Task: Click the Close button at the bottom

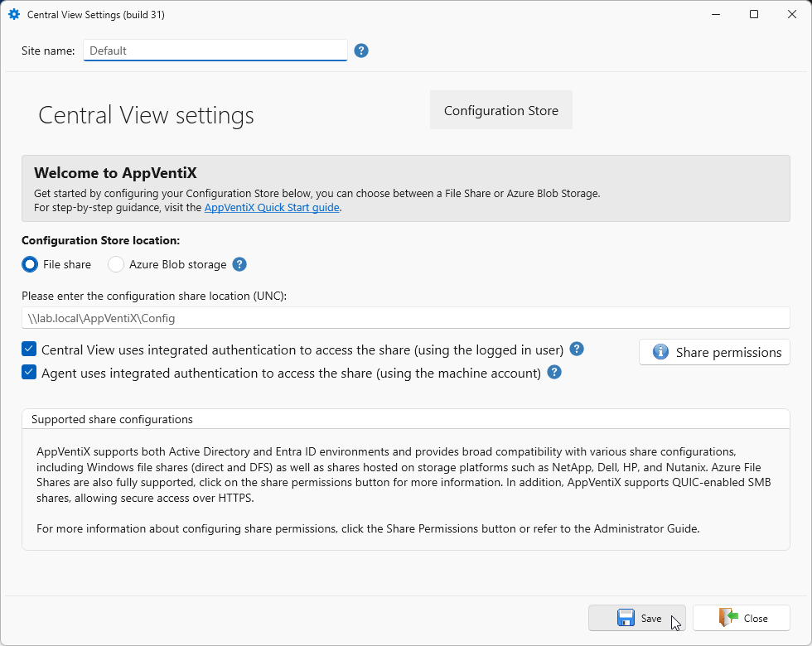Action: tap(741, 618)
